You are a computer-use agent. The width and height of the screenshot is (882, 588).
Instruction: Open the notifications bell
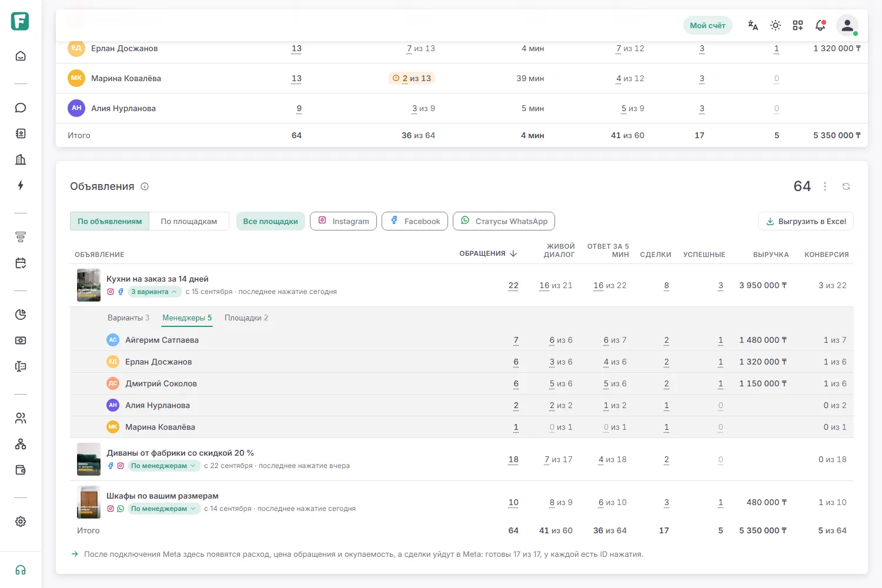click(820, 25)
